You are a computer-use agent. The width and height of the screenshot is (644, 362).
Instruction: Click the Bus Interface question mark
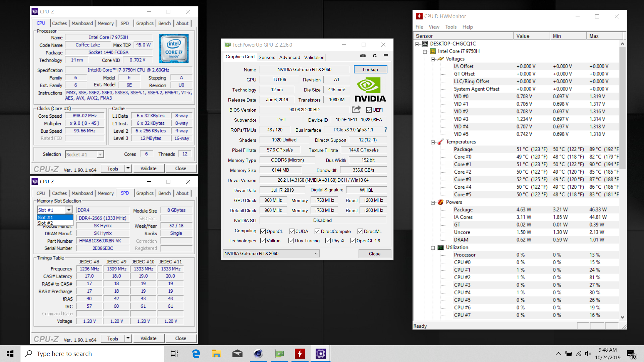[x=386, y=130]
